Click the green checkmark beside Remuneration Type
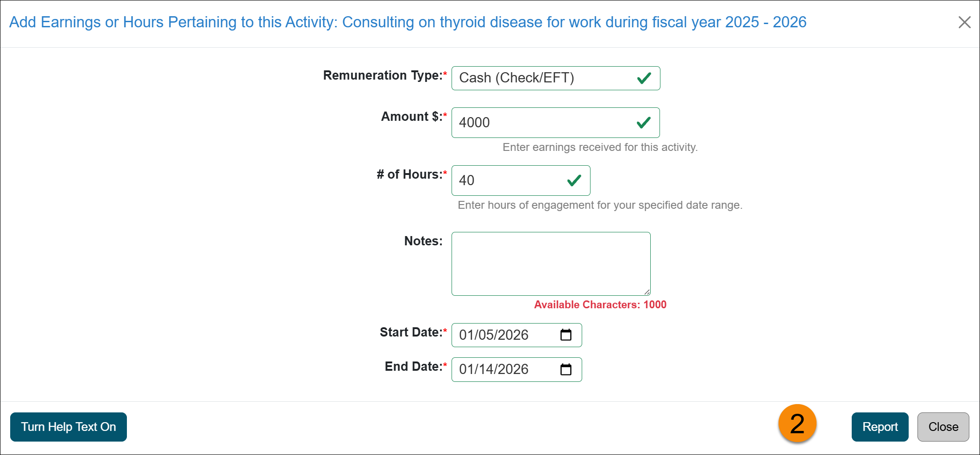 [644, 78]
